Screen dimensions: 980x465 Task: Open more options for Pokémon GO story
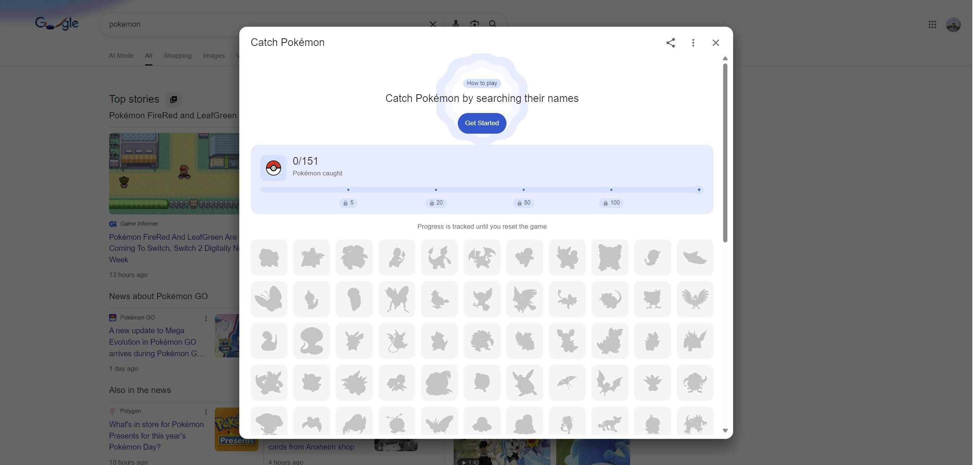[x=206, y=318]
